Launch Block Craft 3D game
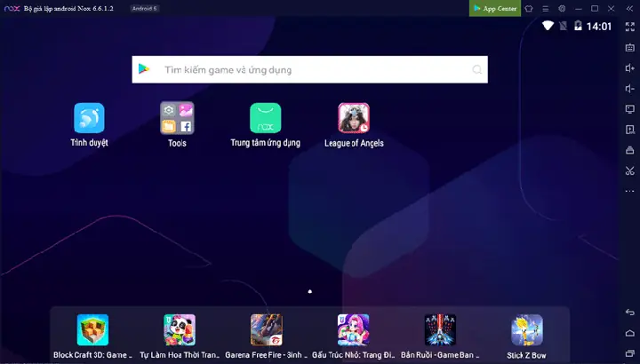The image size is (640, 364). click(x=92, y=329)
